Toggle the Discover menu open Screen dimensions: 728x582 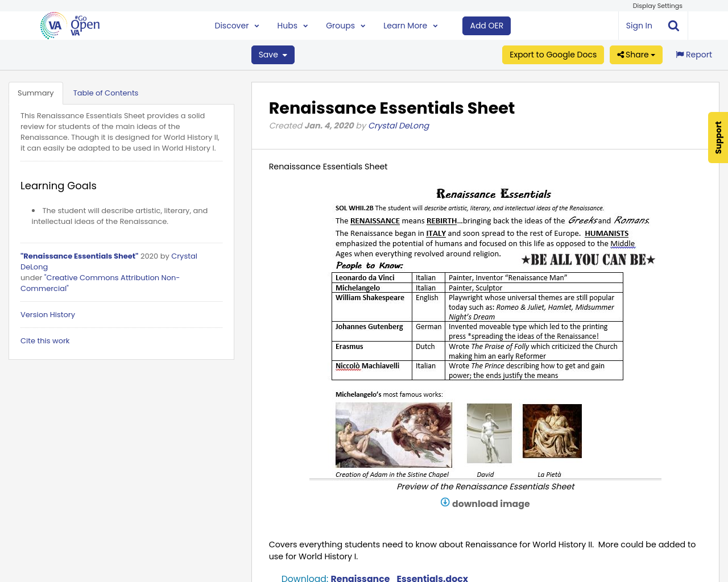tap(257, 26)
